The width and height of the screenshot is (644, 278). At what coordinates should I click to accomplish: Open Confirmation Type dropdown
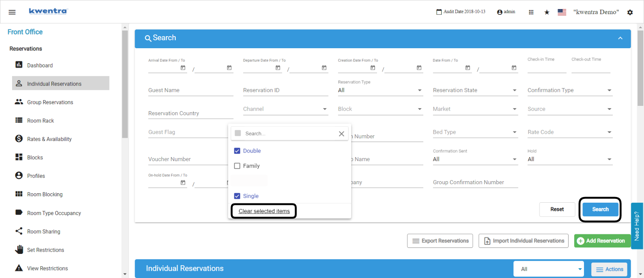pos(570,90)
